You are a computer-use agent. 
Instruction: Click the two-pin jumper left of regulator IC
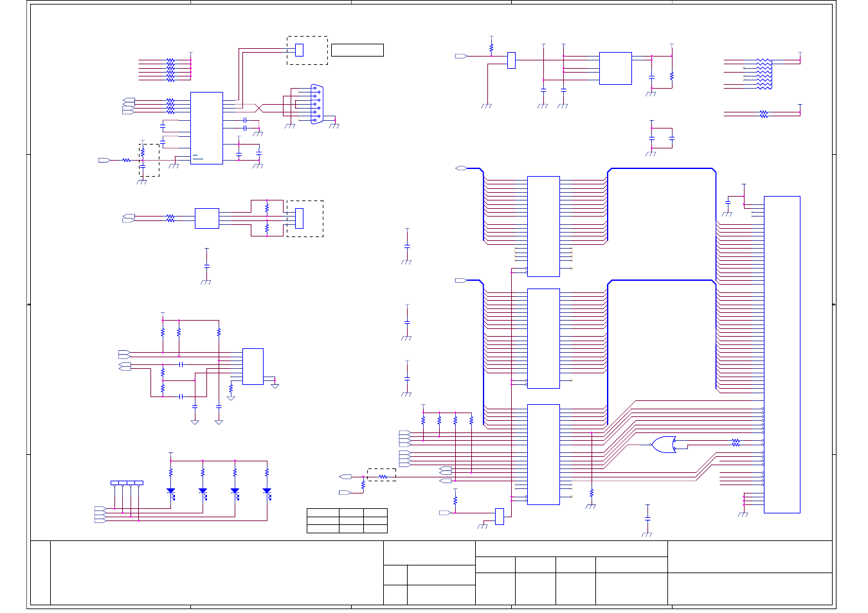tap(511, 60)
